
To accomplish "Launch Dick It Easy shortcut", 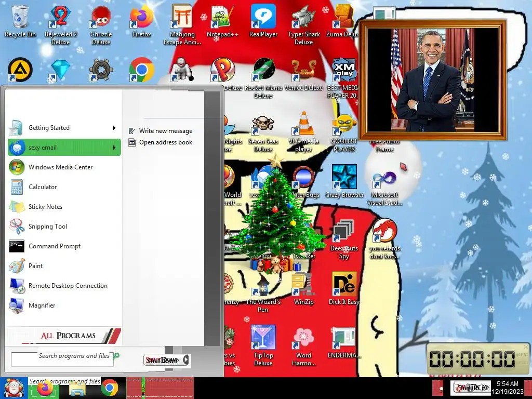I will pos(344,288).
